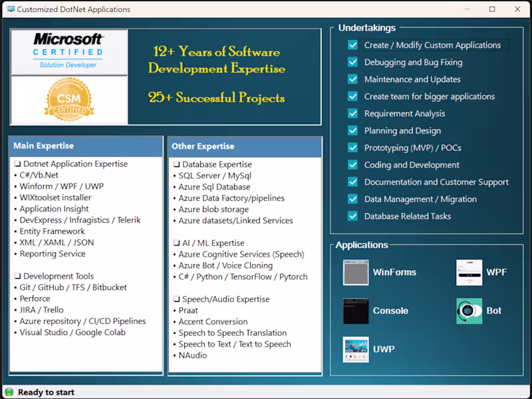Click the Console label in Applications

tap(390, 311)
